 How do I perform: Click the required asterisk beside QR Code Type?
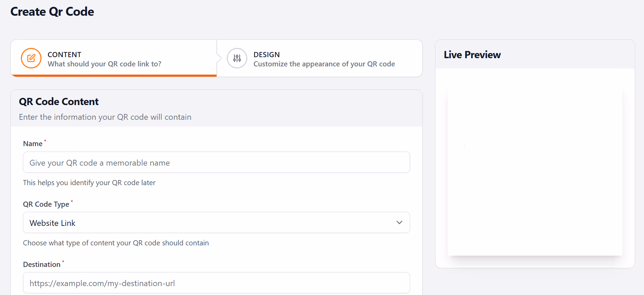(72, 202)
